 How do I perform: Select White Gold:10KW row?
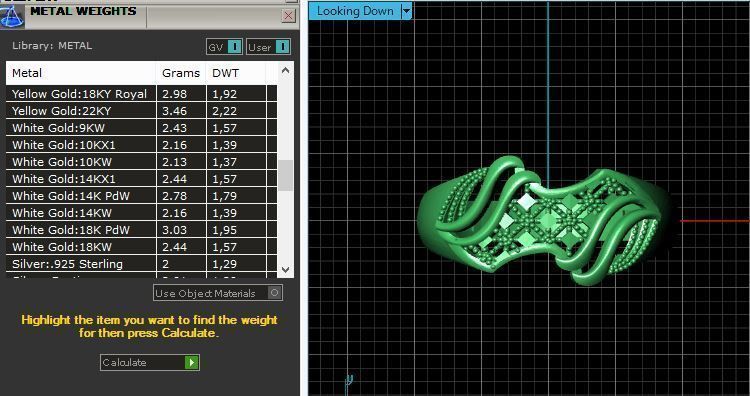[x=141, y=162]
